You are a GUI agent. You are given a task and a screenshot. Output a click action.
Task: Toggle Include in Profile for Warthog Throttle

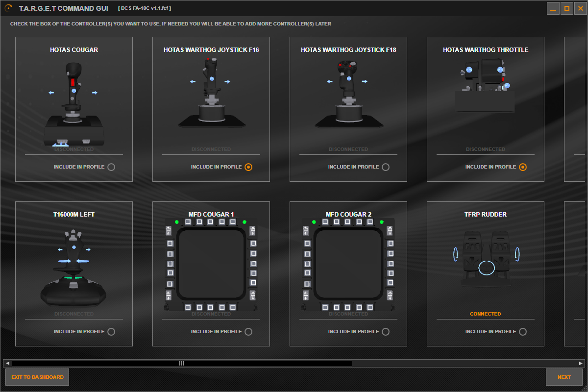click(x=523, y=167)
